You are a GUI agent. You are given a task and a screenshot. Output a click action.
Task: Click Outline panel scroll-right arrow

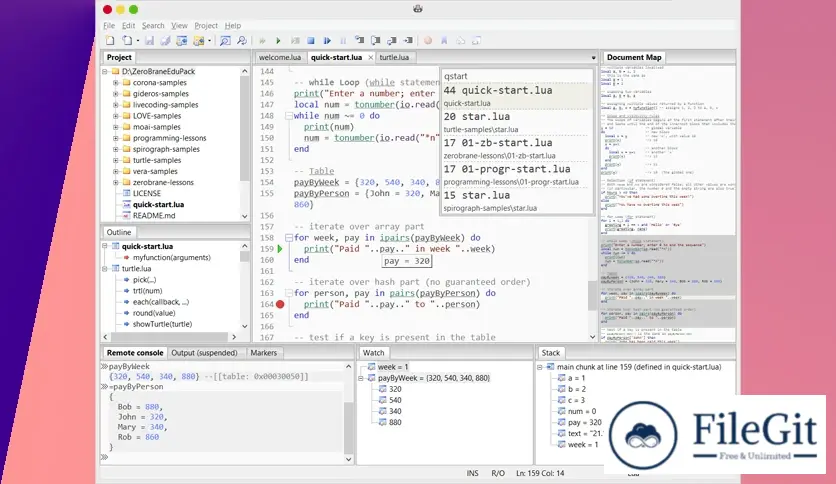pos(234,337)
